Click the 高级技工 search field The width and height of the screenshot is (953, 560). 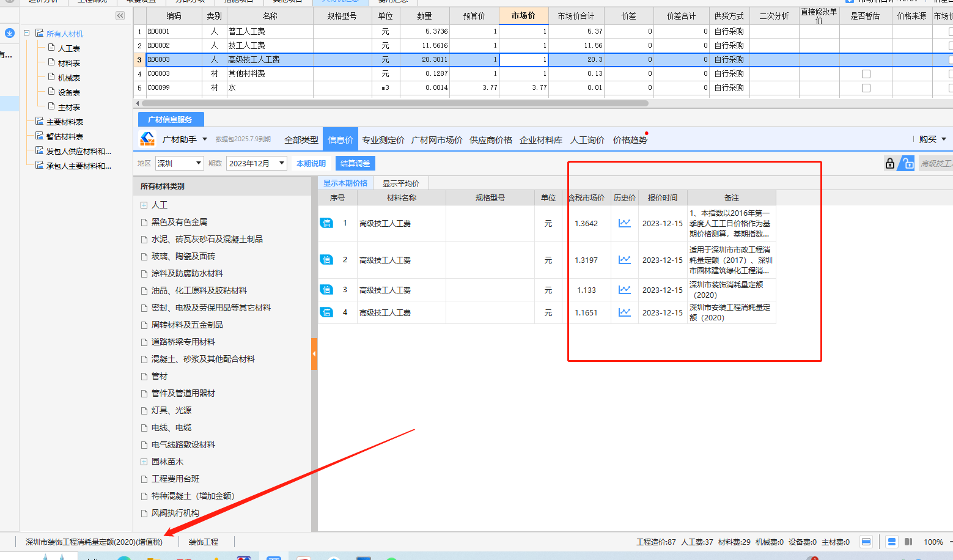click(x=936, y=163)
